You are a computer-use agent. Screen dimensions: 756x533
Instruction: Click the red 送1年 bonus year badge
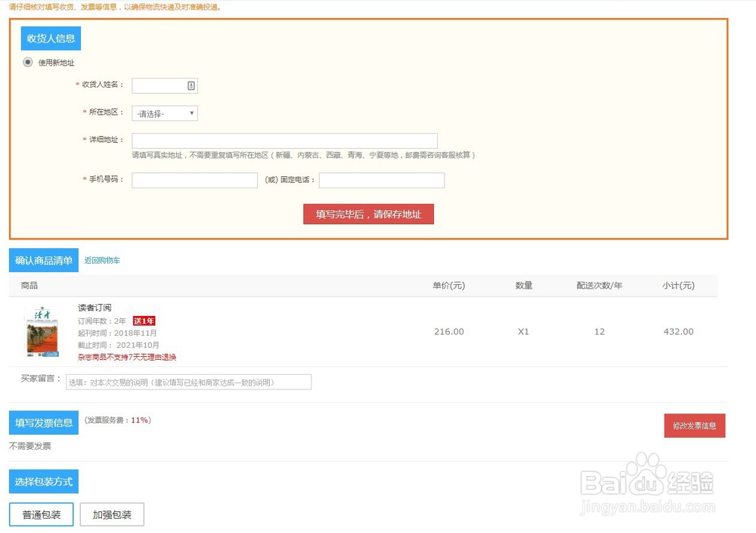pos(144,321)
